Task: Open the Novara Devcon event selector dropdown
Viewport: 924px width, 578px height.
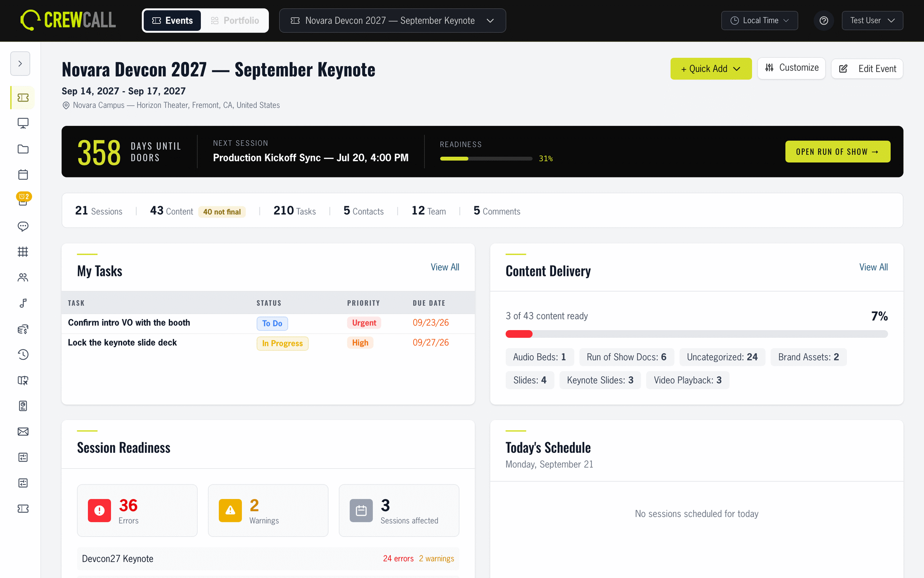Action: click(x=393, y=21)
